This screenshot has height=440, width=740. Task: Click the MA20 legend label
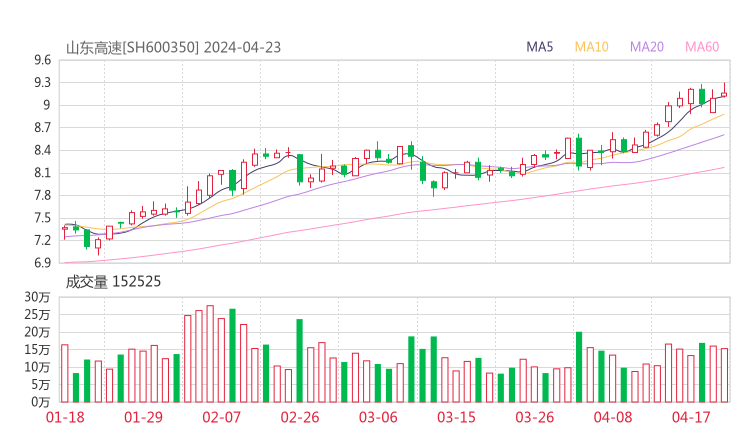click(x=647, y=47)
